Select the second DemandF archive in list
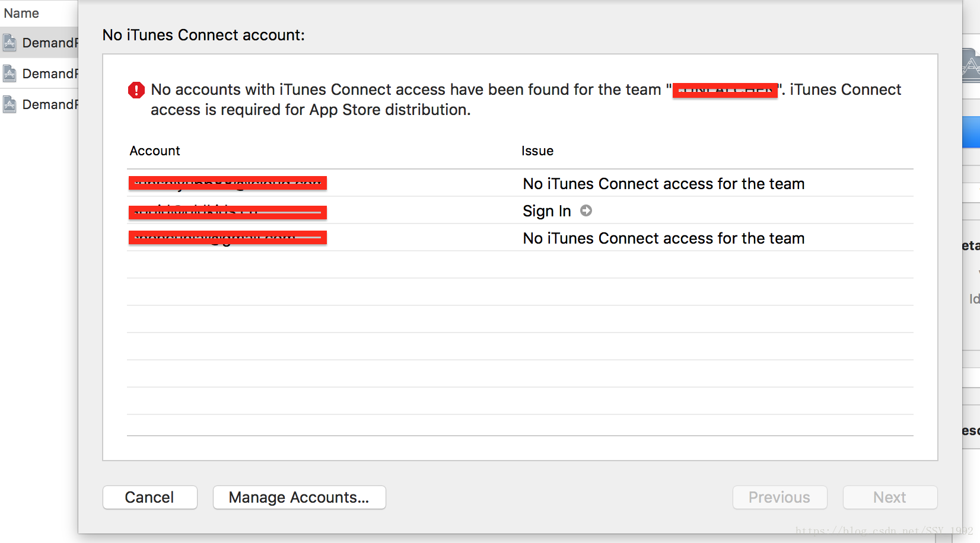980x543 pixels. (39, 74)
